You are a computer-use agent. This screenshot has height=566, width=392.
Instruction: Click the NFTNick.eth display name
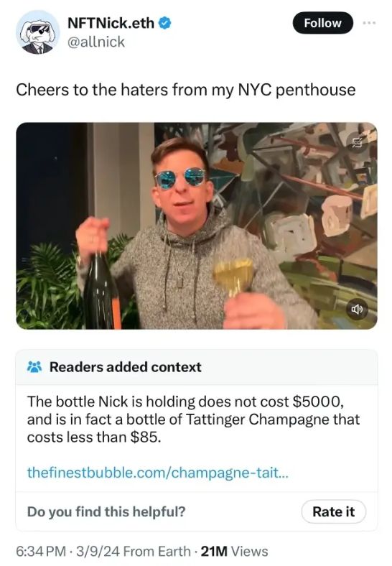[111, 24]
